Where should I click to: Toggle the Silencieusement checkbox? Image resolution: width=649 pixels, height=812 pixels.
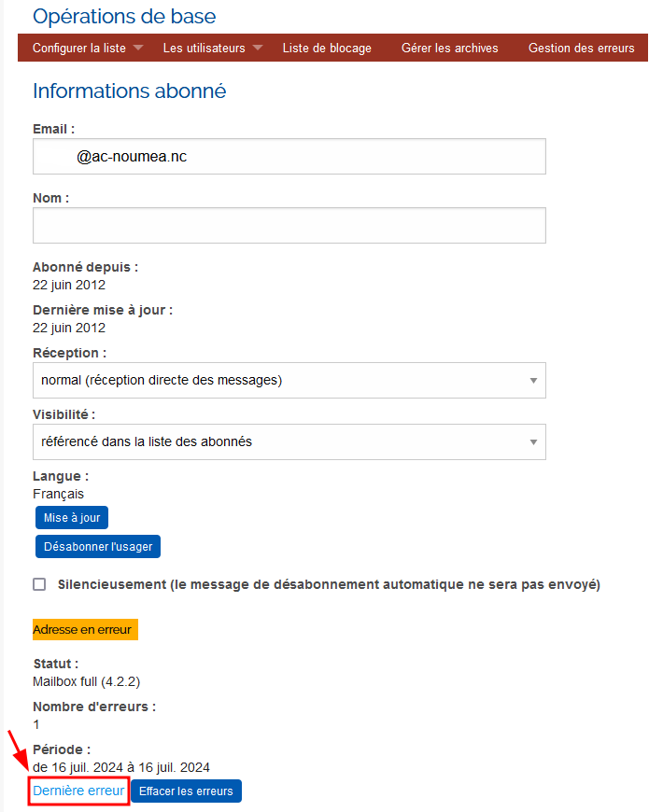pyautogui.click(x=39, y=584)
